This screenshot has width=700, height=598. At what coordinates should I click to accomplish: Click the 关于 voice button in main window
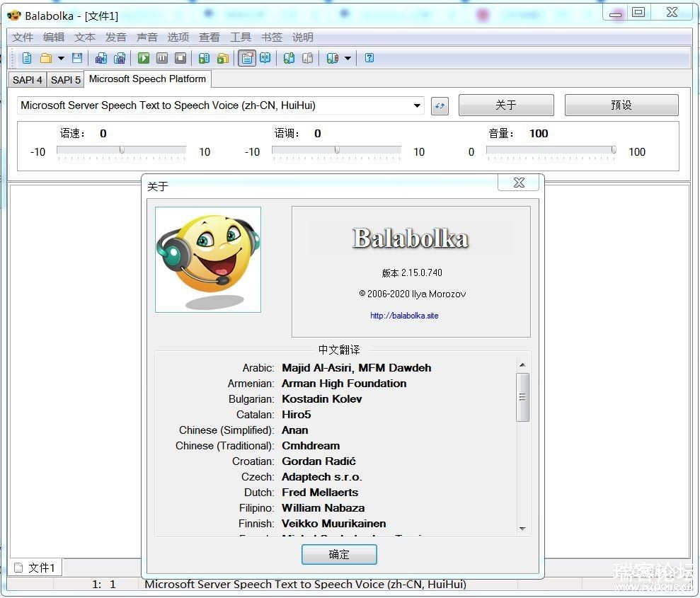click(506, 105)
